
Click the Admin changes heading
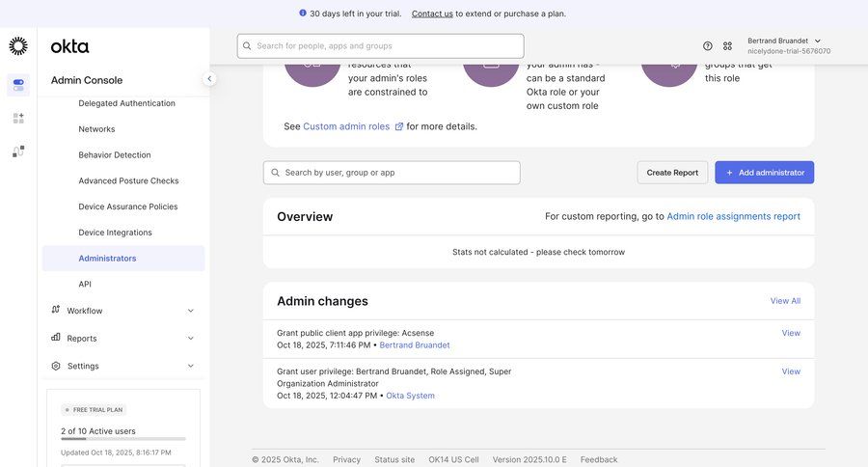(x=323, y=301)
